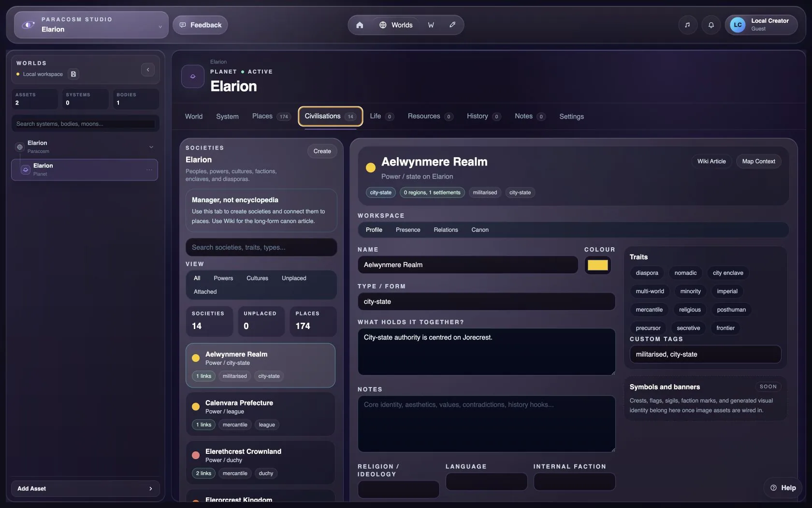812x508 pixels.
Task: Open the music note icon button
Action: tap(687, 25)
